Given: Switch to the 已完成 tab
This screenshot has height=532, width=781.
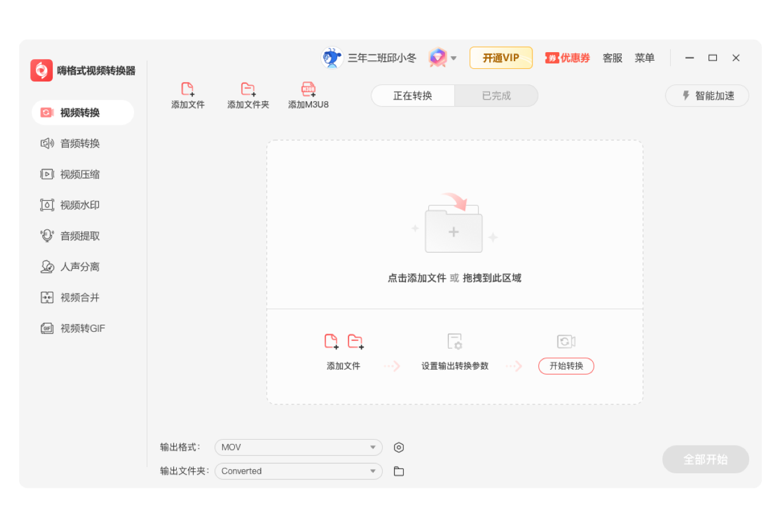Looking at the screenshot, I should coord(496,95).
